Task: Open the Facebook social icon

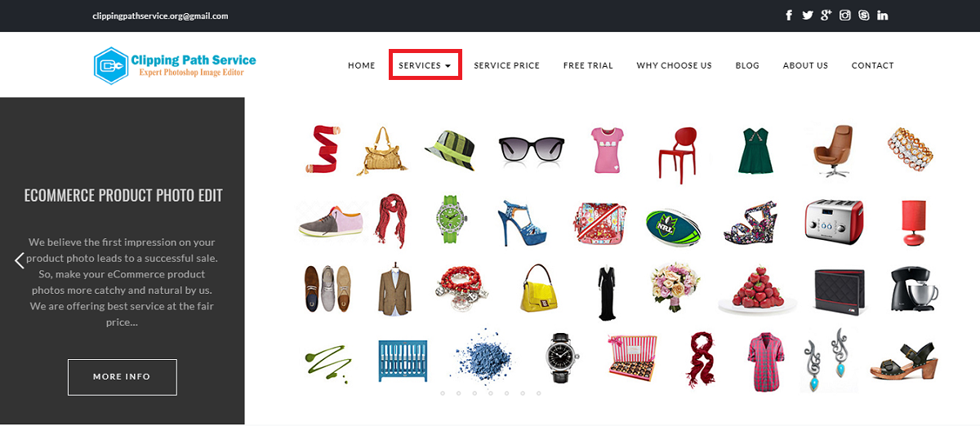Action: point(789,16)
